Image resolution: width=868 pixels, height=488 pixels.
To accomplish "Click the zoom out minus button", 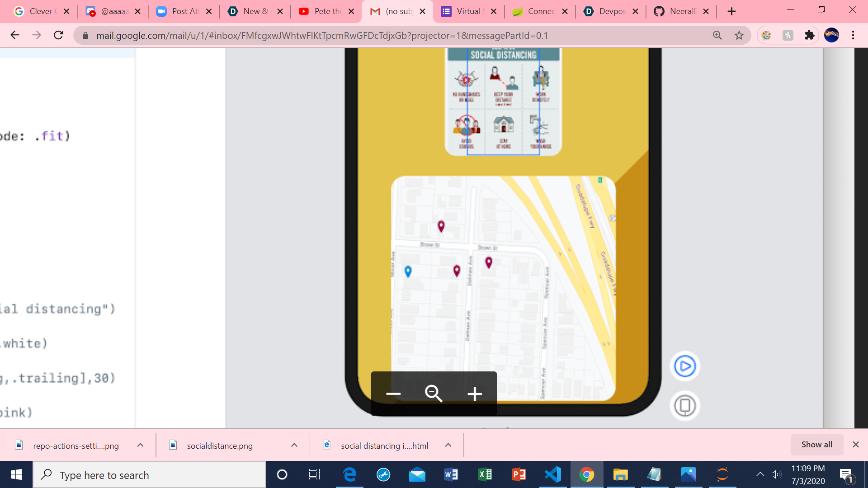I will (x=393, y=394).
